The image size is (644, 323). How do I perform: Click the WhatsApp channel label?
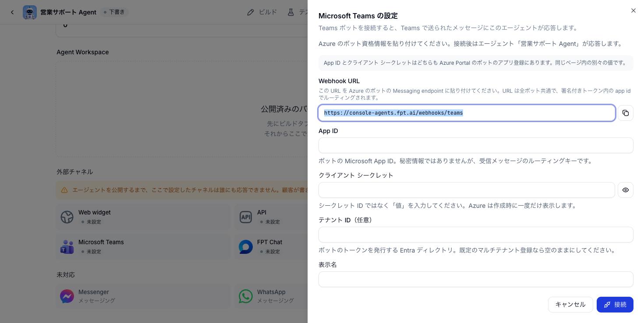[x=271, y=292]
